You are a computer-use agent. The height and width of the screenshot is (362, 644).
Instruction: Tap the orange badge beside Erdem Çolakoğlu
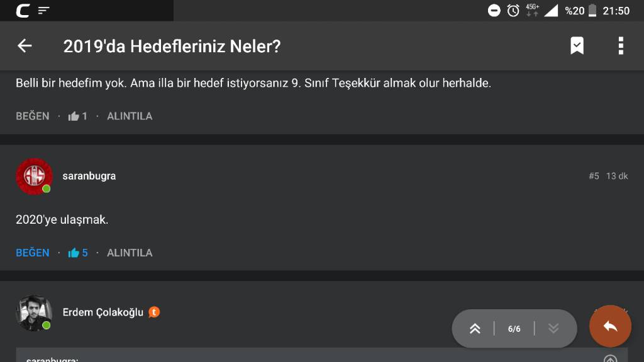click(154, 312)
